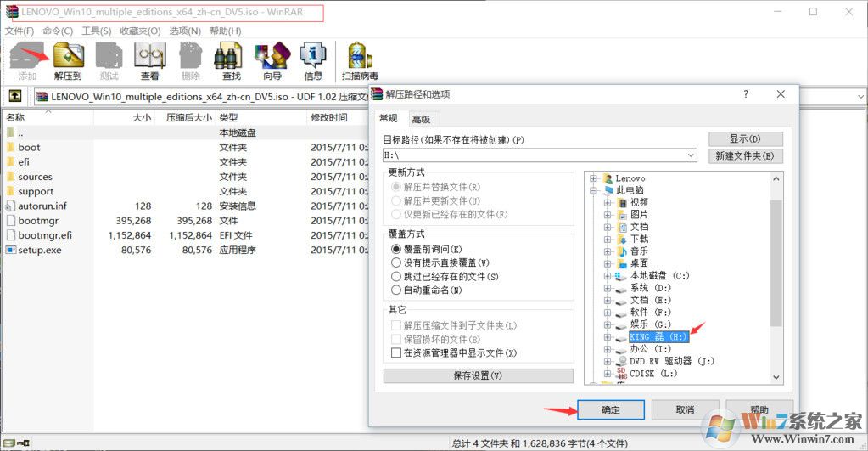The image size is (868, 451).
Task: Toggle 解压压缩文件到子文件夹(L) checkbox
Action: (396, 325)
